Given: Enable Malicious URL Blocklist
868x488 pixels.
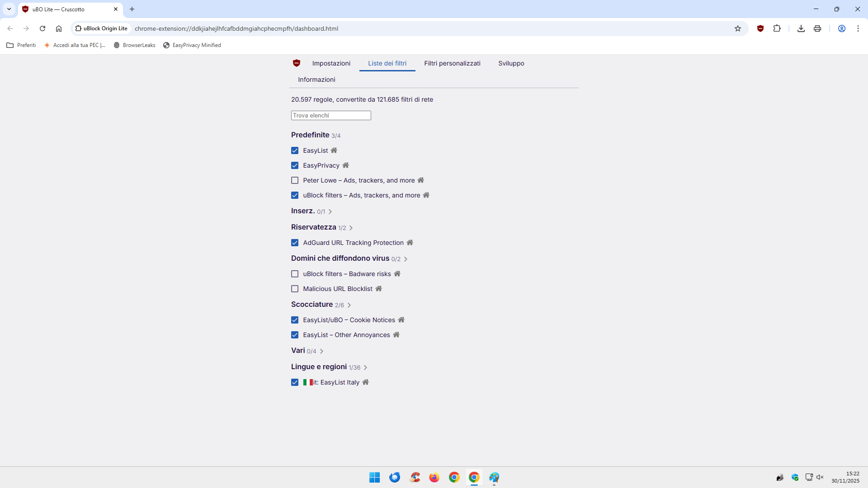Looking at the screenshot, I should 295,289.
